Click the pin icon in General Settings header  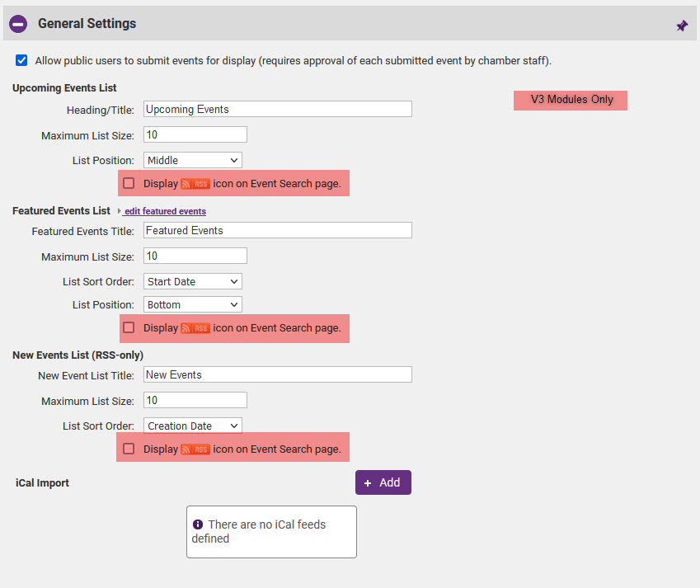682,26
